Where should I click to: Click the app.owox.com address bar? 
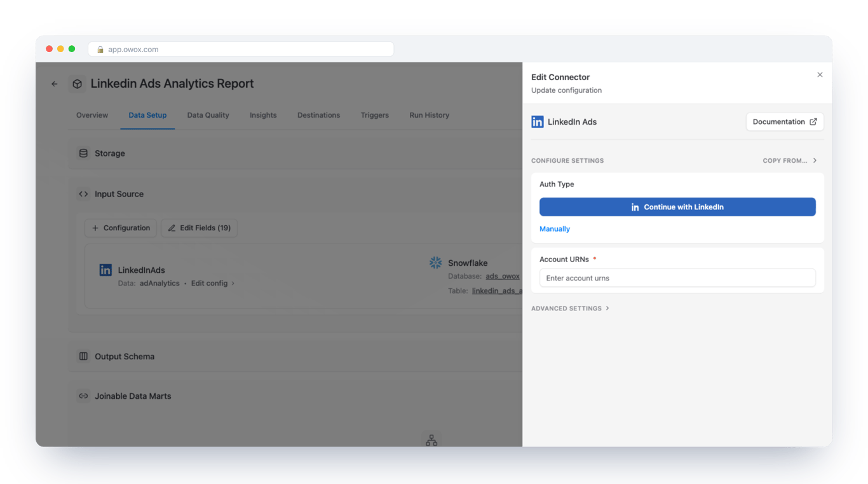click(241, 50)
